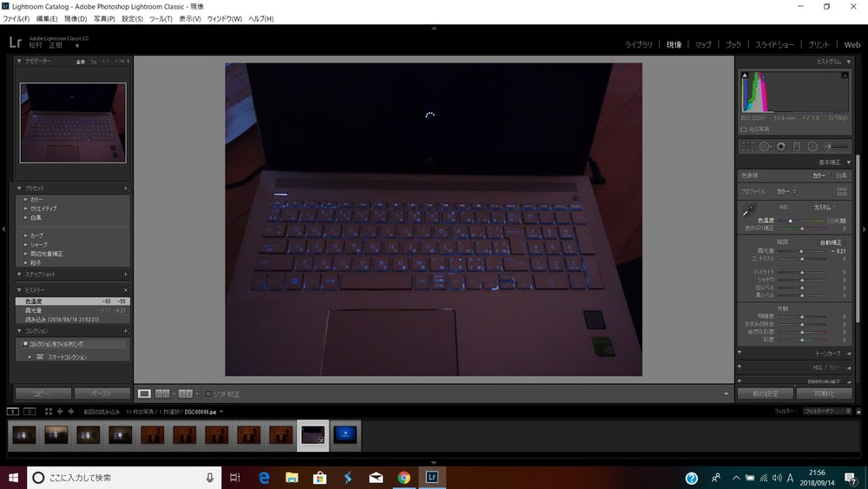Go forward to the next photo source

pos(71,412)
